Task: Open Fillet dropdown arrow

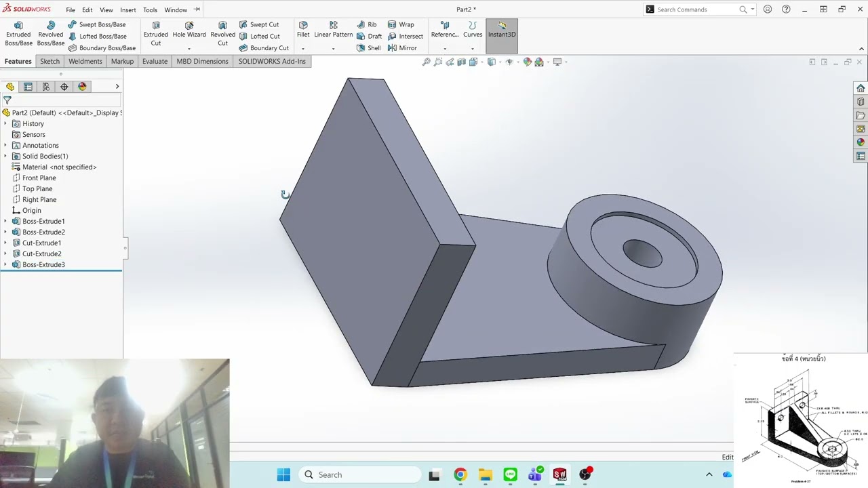Action: click(x=303, y=49)
